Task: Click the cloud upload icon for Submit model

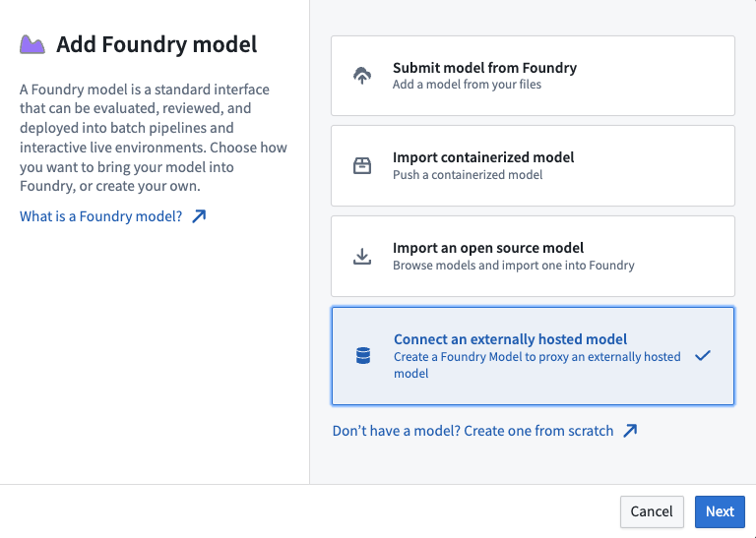Action: (x=362, y=76)
